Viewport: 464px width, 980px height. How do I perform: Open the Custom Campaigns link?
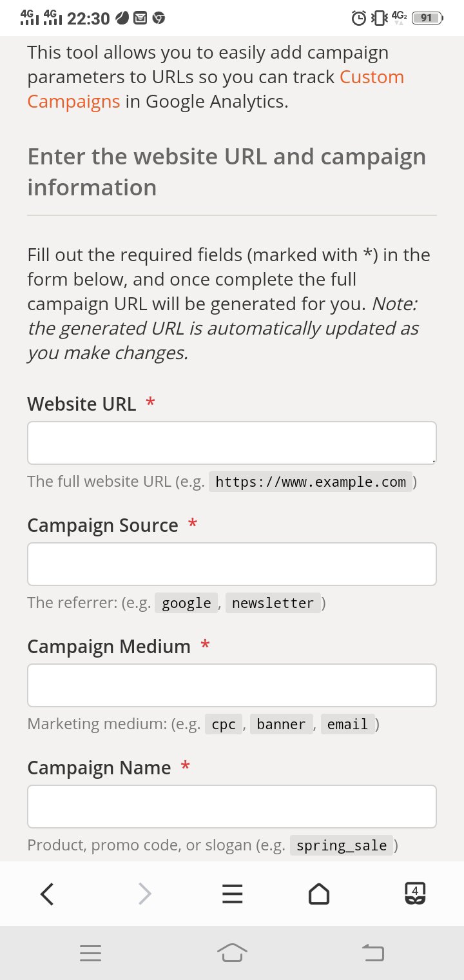click(x=371, y=77)
